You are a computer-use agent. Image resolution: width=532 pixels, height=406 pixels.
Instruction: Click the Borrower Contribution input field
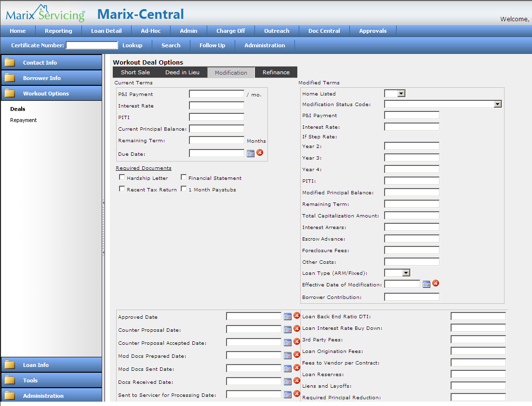(412, 297)
